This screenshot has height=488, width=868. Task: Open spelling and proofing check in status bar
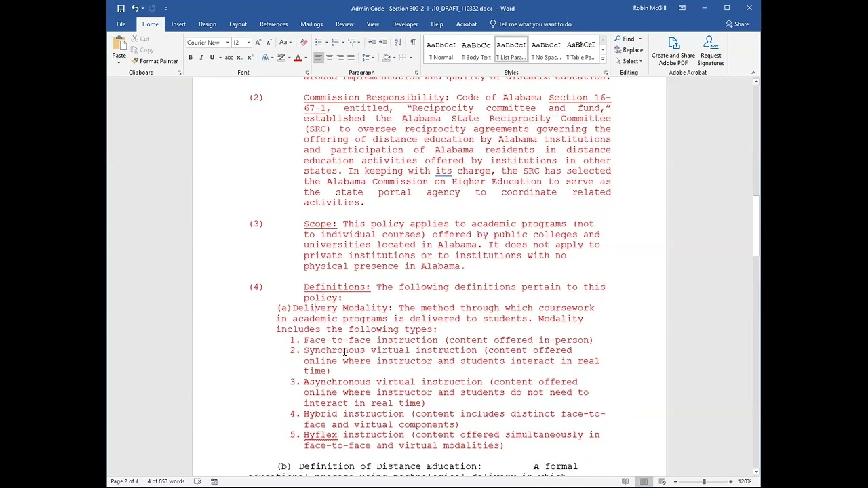[x=197, y=481]
